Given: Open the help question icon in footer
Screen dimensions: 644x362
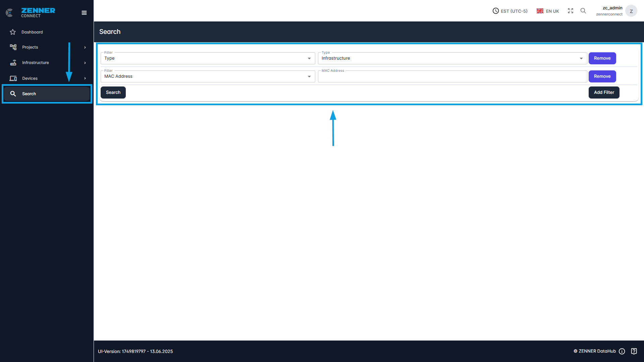Looking at the screenshot, I should (634, 351).
